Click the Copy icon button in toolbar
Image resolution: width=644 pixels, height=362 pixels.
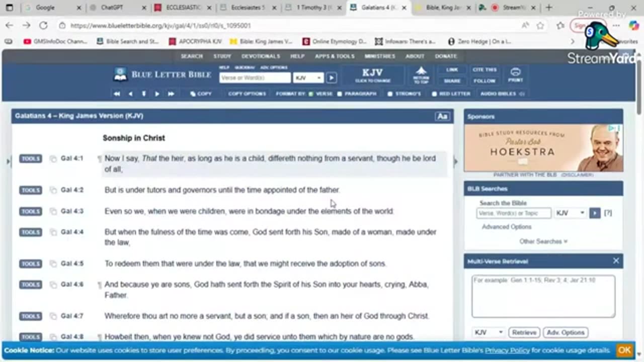pos(201,94)
